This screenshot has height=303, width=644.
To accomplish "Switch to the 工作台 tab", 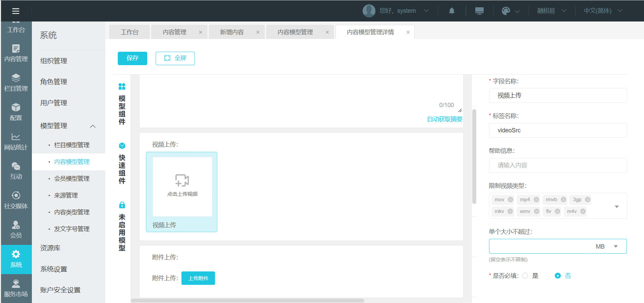I will [129, 32].
